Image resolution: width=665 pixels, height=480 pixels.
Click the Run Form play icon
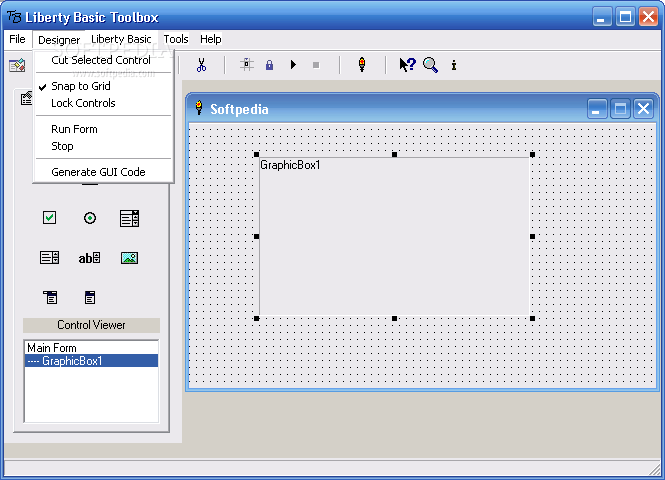click(x=293, y=65)
